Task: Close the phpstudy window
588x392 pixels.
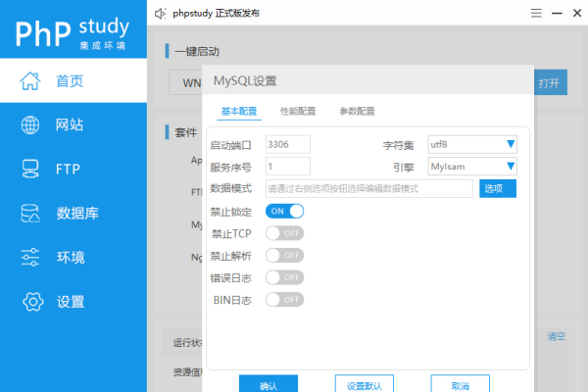Action: (577, 13)
